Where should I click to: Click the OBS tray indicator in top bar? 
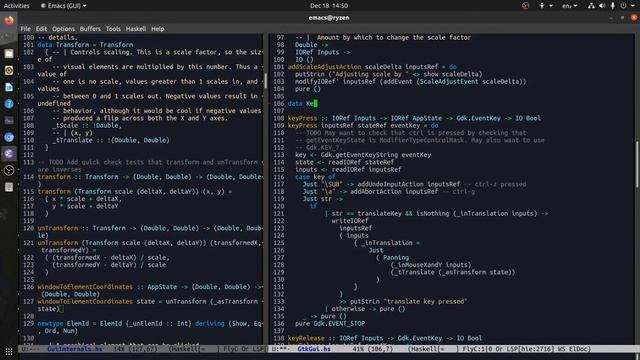point(525,6)
